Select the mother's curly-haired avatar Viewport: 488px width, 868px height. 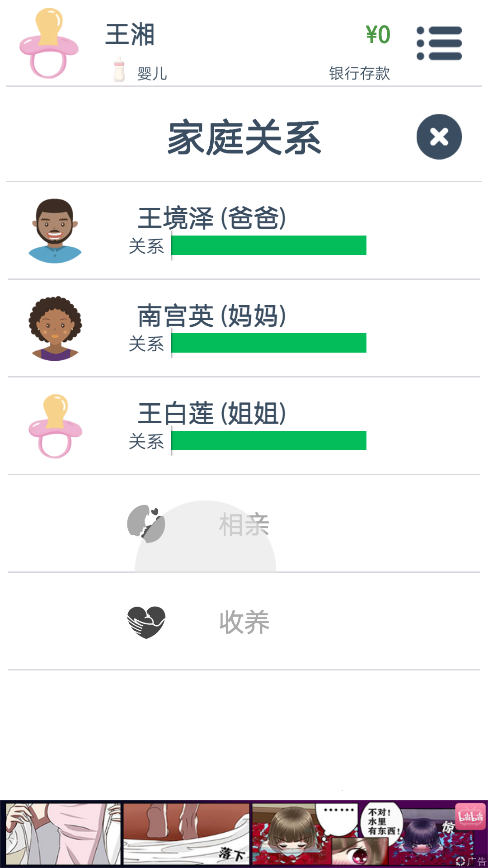pyautogui.click(x=55, y=329)
